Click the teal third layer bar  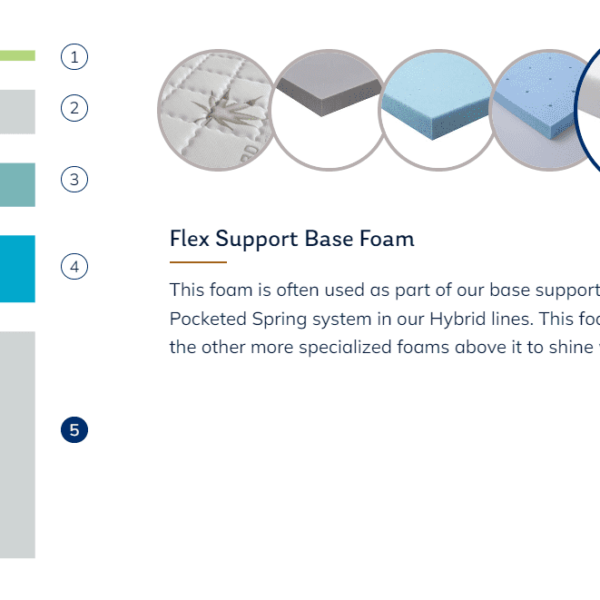click(x=18, y=185)
